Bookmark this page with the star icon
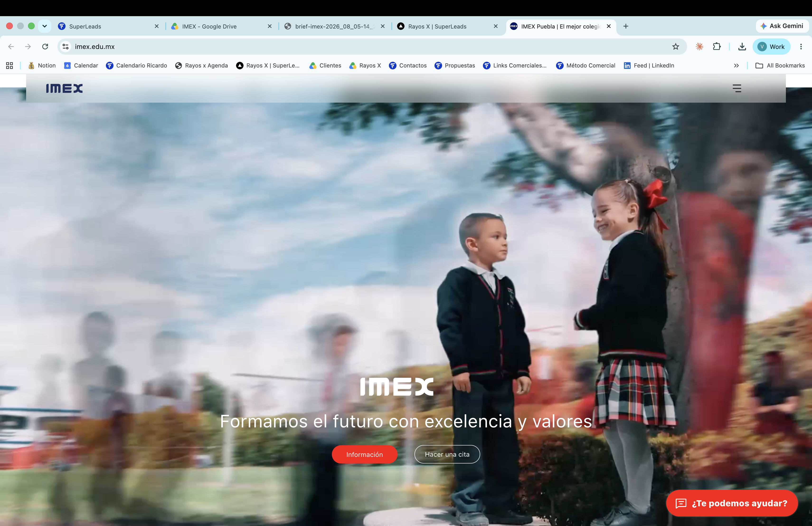Screen dimensions: 812x526 [675, 46]
